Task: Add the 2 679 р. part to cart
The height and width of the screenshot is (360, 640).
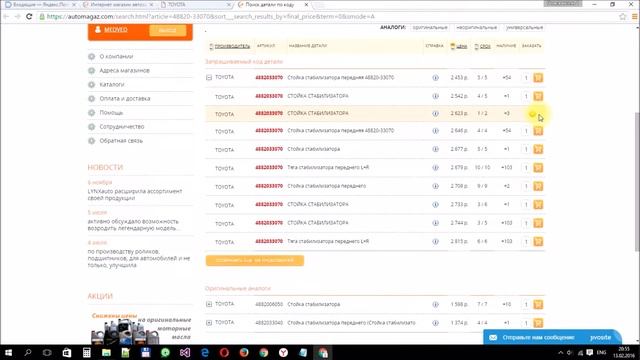Action: (538, 168)
